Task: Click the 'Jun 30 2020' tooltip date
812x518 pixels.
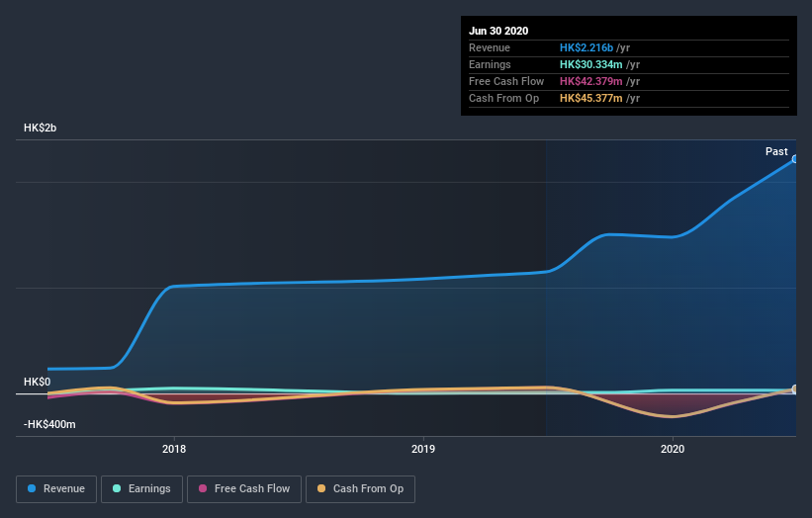Action: pos(498,31)
